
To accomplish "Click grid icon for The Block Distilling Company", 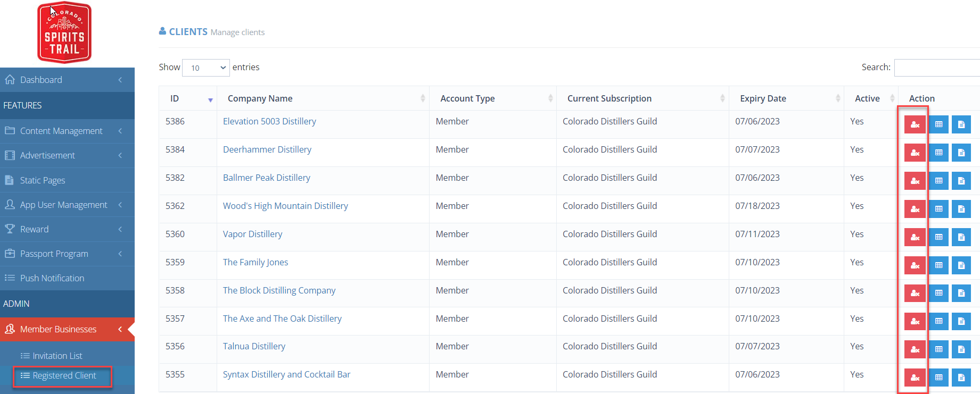I will coord(938,293).
